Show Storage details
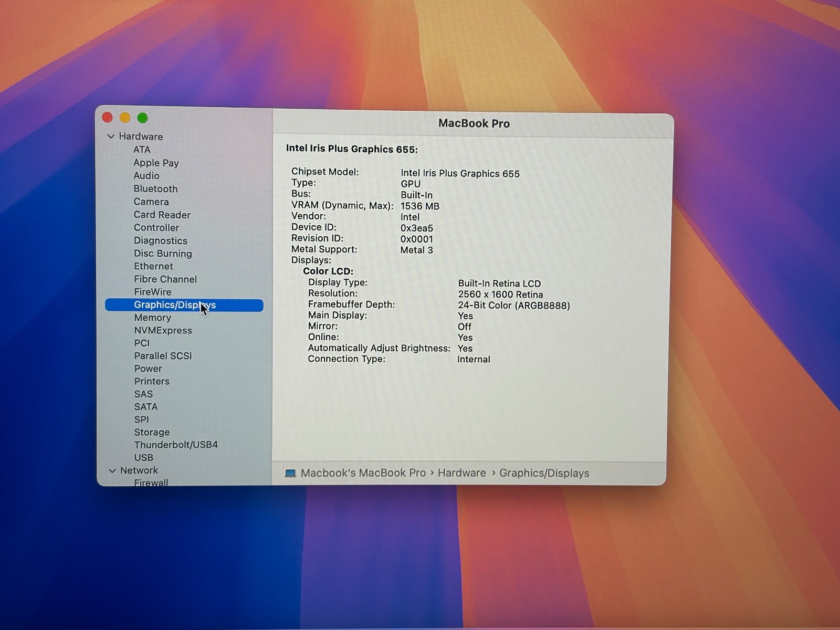The height and width of the screenshot is (630, 840). (x=152, y=432)
